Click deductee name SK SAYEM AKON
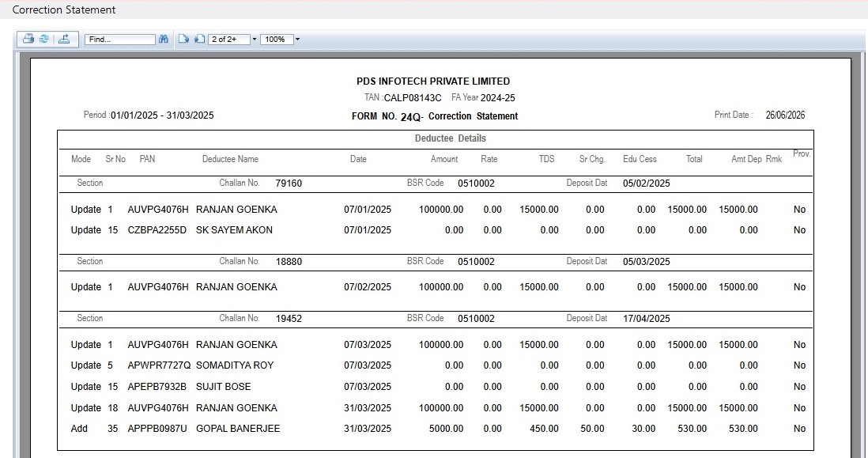The width and height of the screenshot is (868, 458). tap(234, 230)
